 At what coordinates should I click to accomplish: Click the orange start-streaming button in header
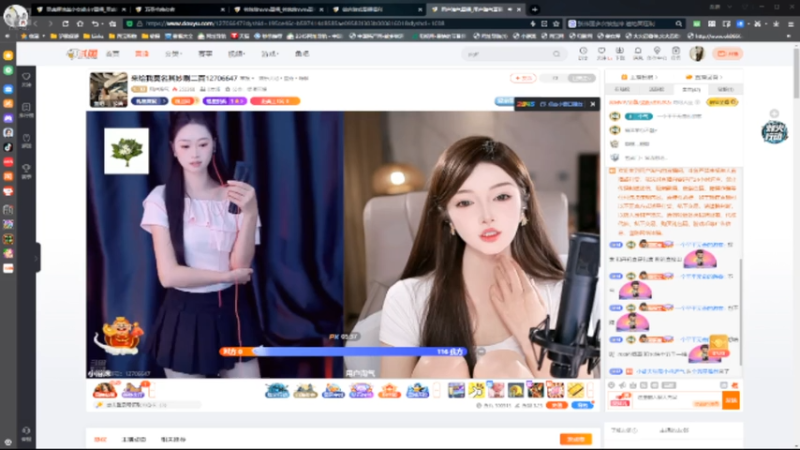tap(728, 54)
